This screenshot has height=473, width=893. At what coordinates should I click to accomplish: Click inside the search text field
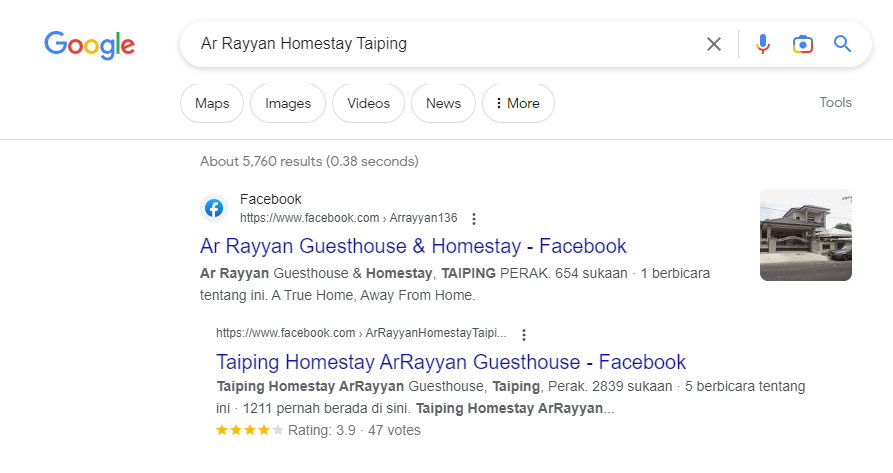pyautogui.click(x=440, y=44)
